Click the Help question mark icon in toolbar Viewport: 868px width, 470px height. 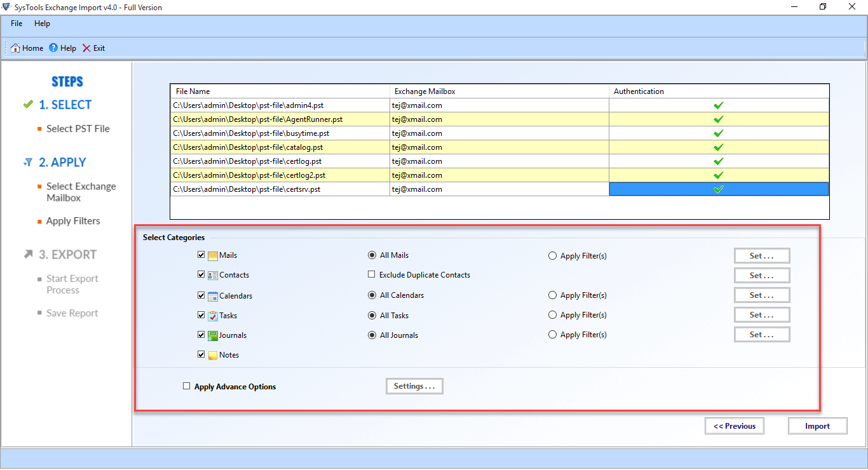(x=53, y=48)
